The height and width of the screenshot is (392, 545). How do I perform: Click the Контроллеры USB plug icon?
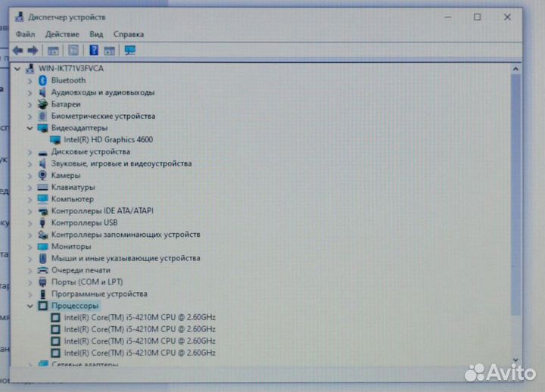(x=42, y=222)
